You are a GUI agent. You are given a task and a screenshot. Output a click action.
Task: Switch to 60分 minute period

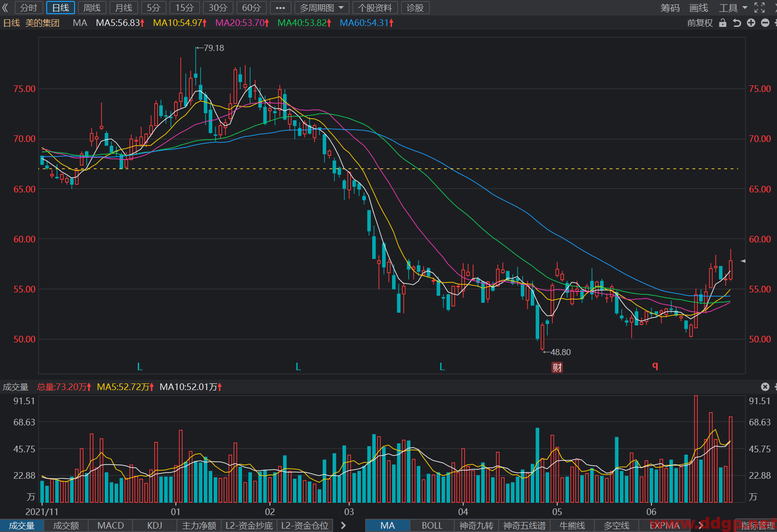tap(251, 8)
